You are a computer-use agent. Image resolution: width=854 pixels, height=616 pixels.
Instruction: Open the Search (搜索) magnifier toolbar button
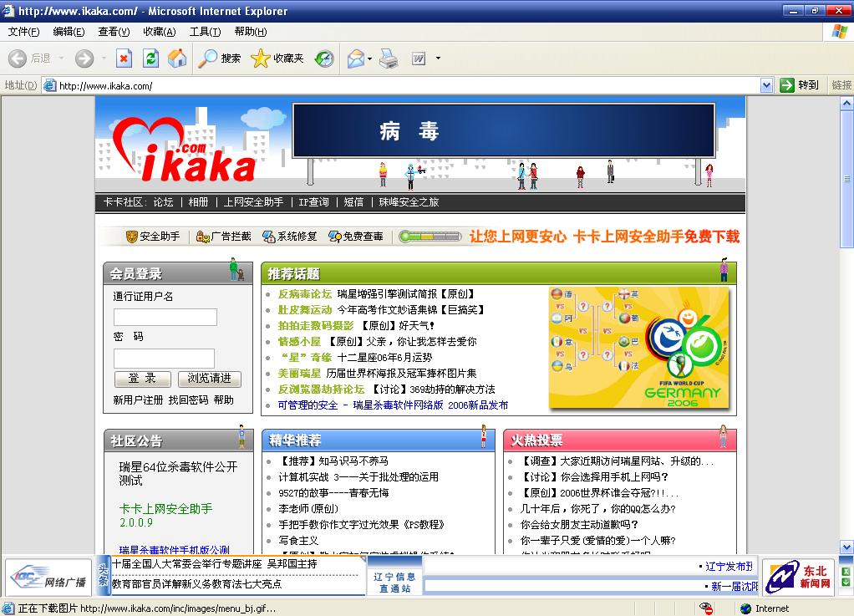[219, 59]
